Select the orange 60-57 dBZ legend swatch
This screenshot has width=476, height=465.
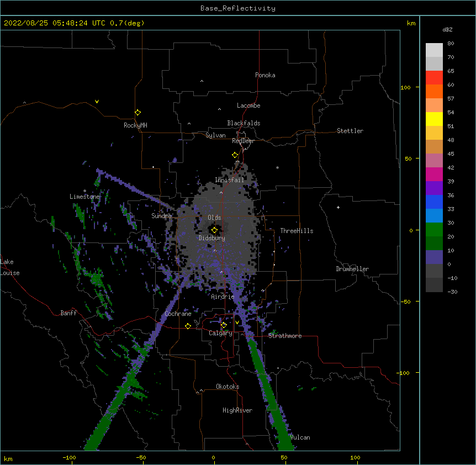point(434,91)
